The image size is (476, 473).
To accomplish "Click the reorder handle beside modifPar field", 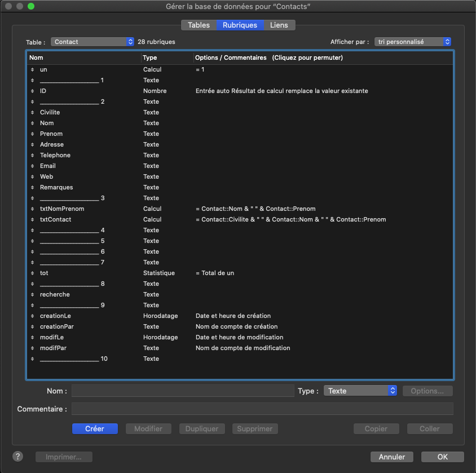I will click(32, 348).
